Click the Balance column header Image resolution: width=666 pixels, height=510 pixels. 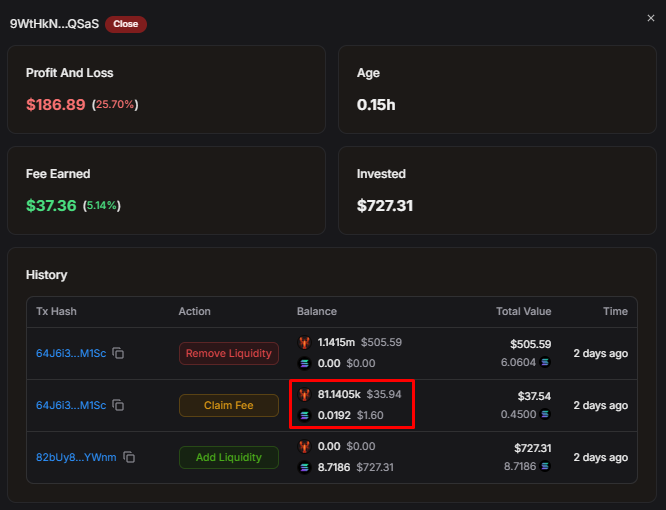pos(317,311)
